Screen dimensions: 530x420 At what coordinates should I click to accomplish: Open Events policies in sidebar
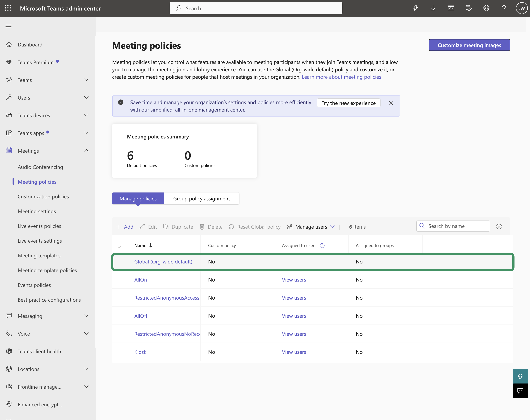34,285
